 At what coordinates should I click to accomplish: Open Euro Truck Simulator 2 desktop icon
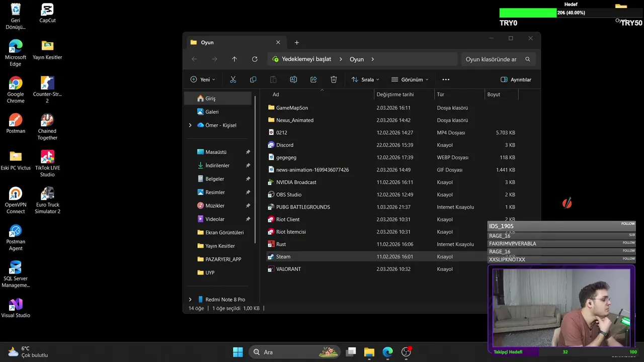(47, 201)
